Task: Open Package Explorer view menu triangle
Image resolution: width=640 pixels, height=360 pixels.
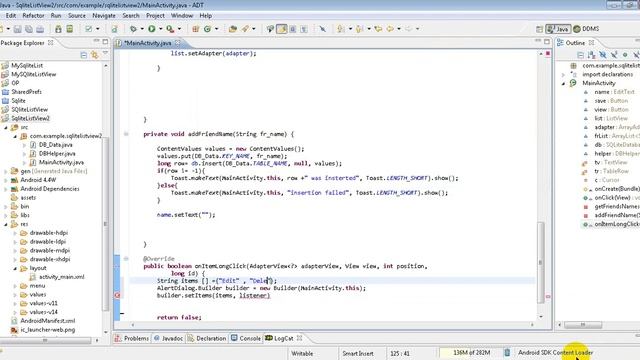Action: point(105,54)
